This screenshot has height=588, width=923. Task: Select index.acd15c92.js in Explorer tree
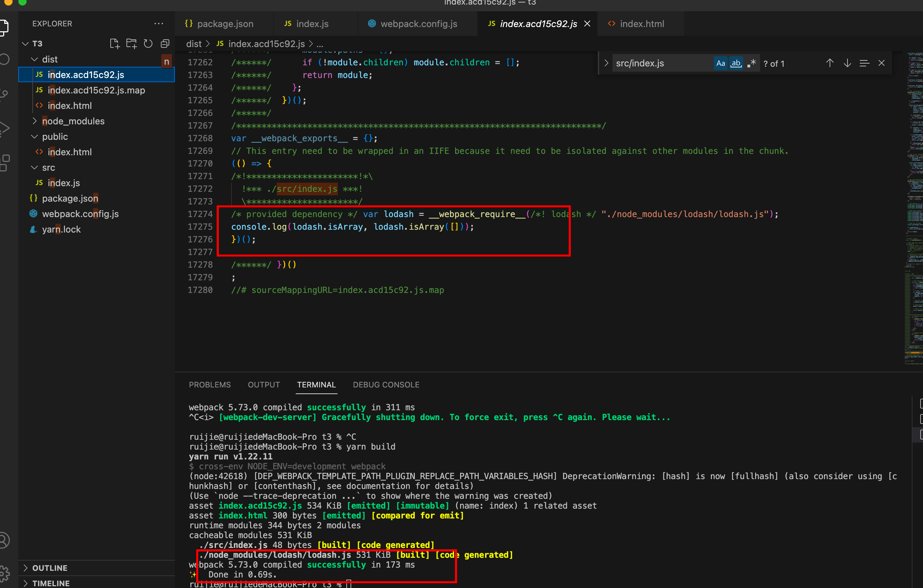97,75
